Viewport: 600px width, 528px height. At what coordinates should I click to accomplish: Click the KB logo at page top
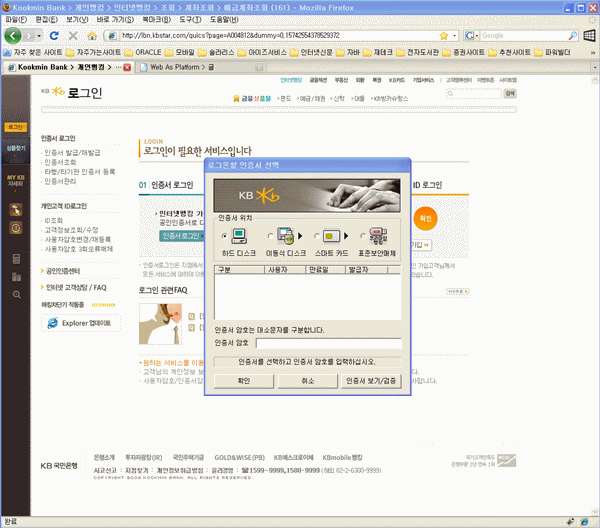pyautogui.click(x=53, y=91)
